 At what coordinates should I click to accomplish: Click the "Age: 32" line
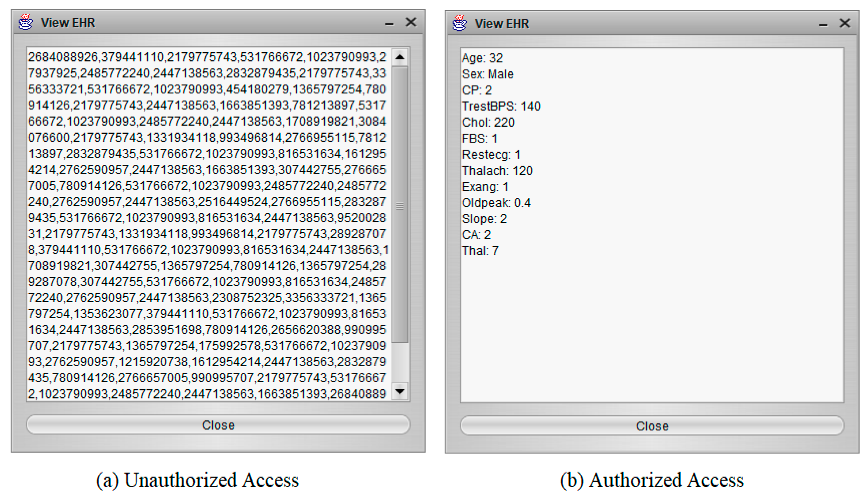pyautogui.click(x=482, y=58)
